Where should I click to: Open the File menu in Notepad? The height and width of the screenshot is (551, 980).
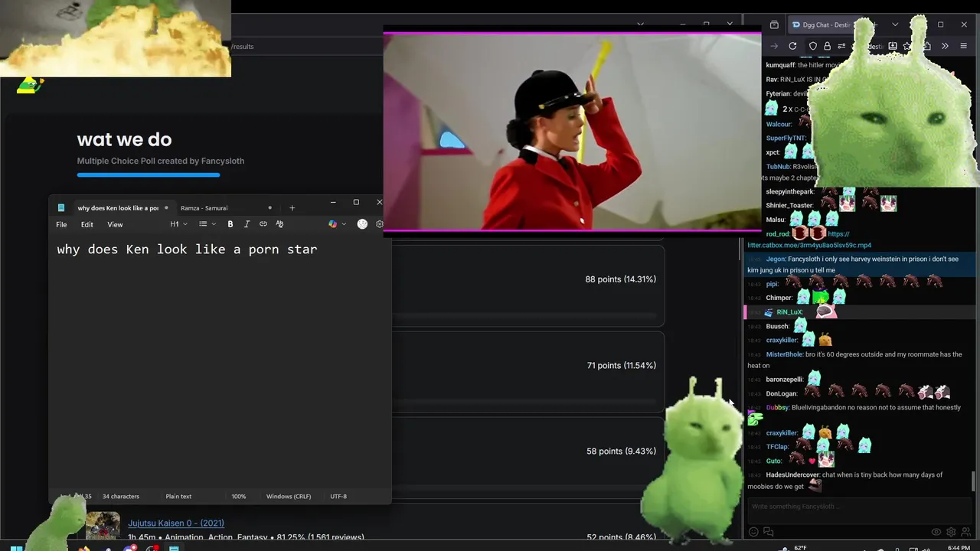tap(61, 224)
